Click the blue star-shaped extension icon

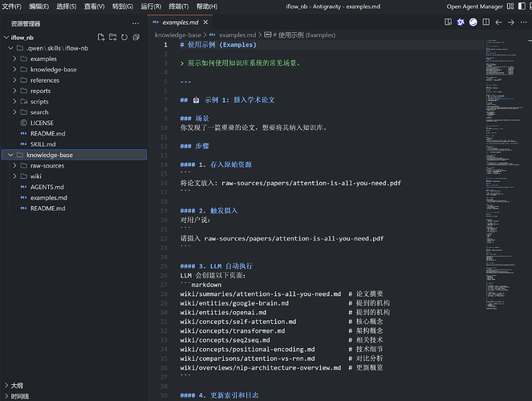click(461, 22)
